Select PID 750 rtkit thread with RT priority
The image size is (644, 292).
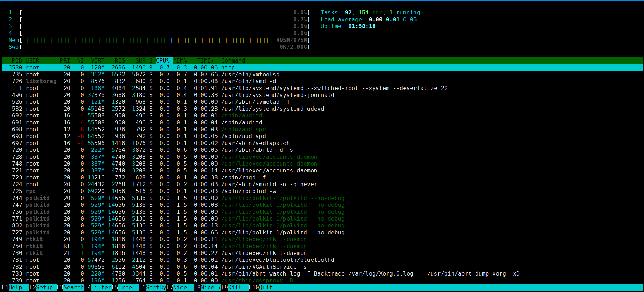323,246
